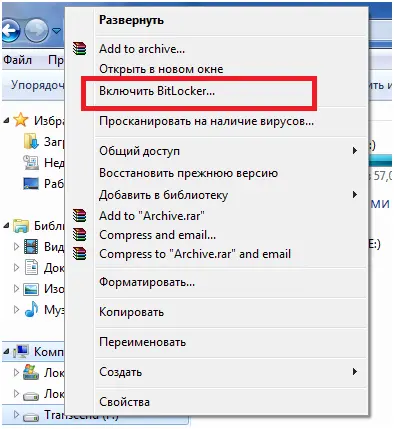The image size is (394, 429).
Task: Click the Музыка note icon in libraries
Action: (31, 309)
